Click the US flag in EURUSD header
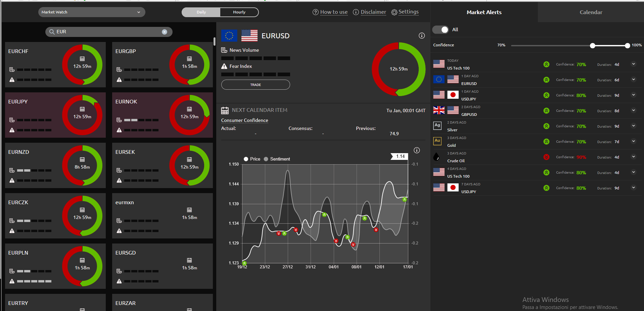644x311 pixels. click(x=249, y=36)
